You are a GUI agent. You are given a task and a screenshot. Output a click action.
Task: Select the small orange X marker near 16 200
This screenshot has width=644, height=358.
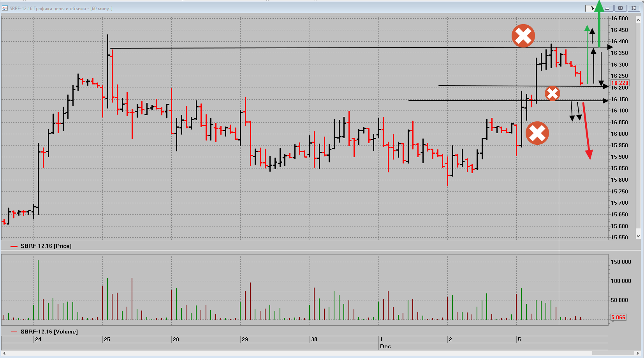pyautogui.click(x=552, y=93)
